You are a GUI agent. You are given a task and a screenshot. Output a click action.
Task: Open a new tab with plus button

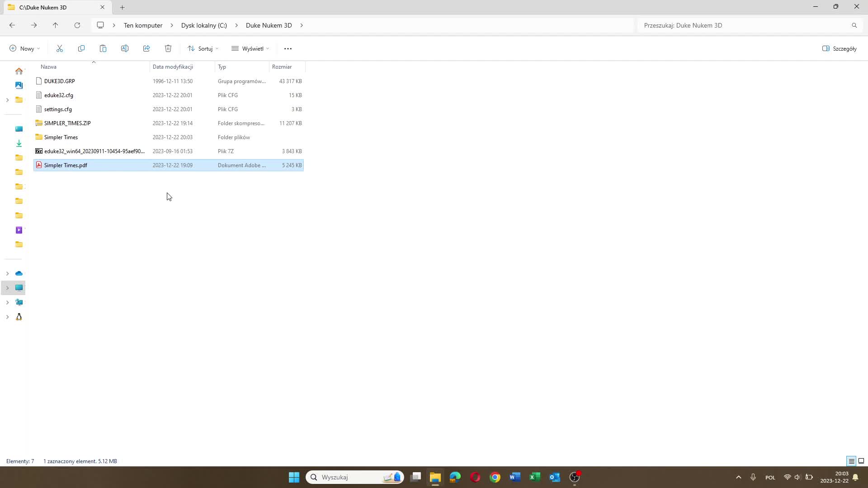coord(122,7)
